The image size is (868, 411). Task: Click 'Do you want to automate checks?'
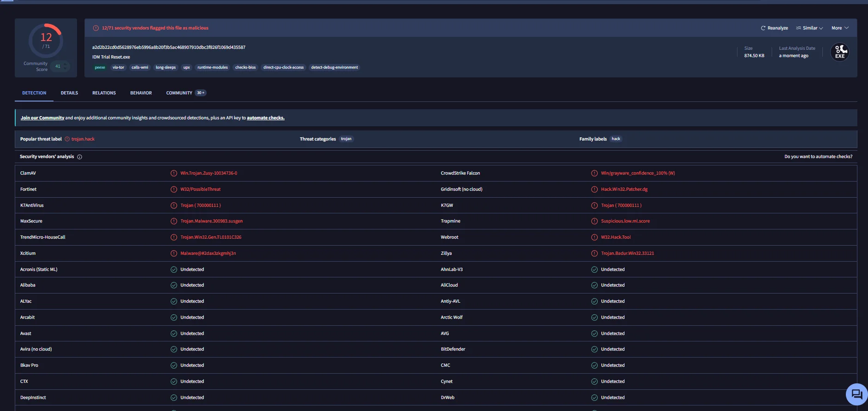click(818, 157)
